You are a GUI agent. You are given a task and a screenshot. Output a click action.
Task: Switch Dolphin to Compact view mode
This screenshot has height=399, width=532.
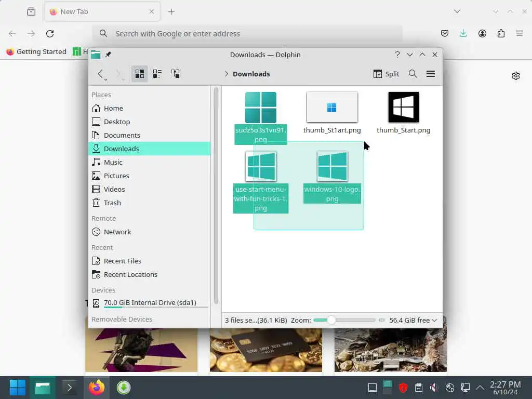tap(157, 74)
